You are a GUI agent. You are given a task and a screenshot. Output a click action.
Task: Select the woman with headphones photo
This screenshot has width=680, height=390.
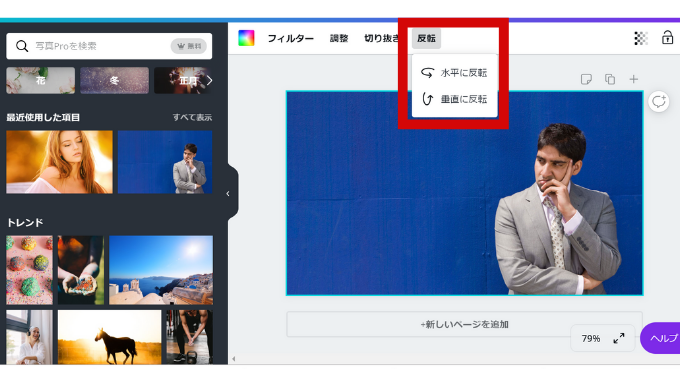29,337
